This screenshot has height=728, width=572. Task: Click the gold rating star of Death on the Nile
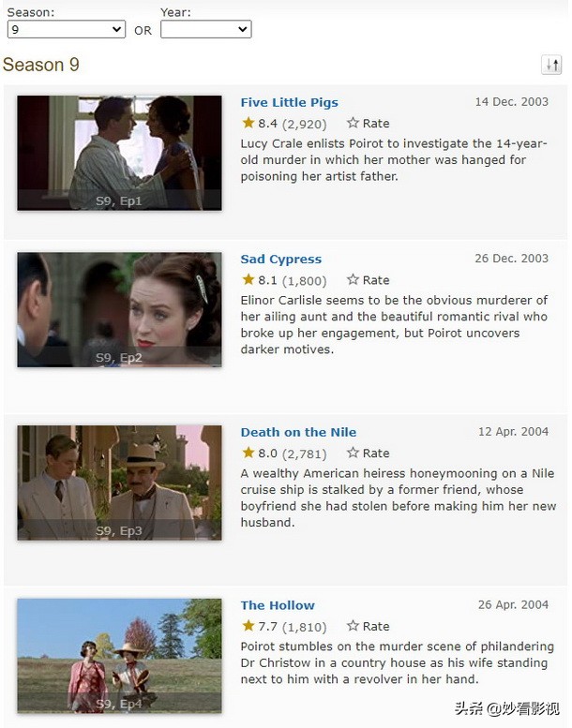click(248, 453)
